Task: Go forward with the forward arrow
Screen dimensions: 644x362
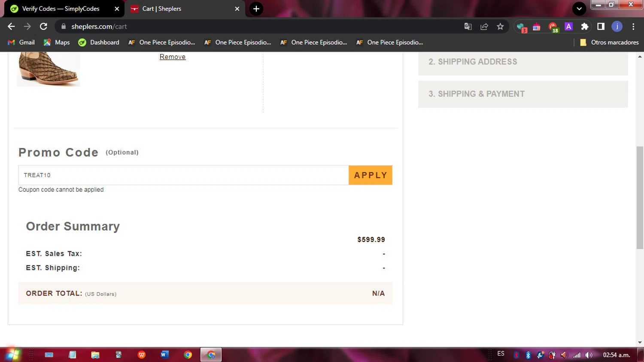Action: point(27,27)
